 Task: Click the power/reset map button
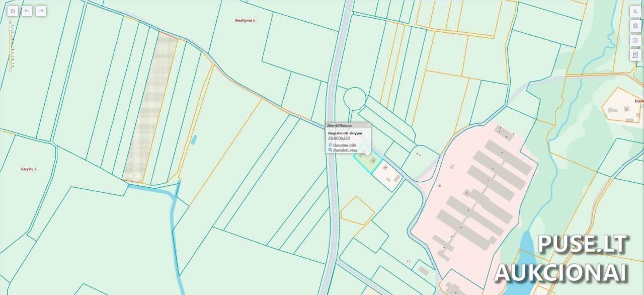click(13, 11)
